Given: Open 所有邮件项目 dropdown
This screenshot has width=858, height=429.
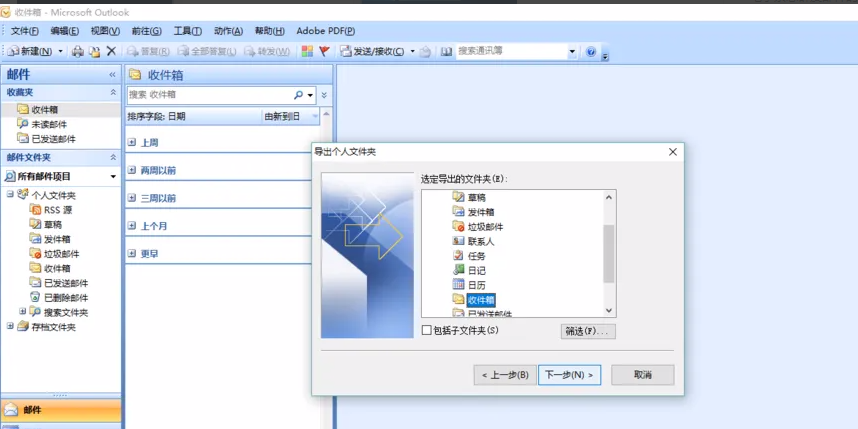Looking at the screenshot, I should pos(113,177).
